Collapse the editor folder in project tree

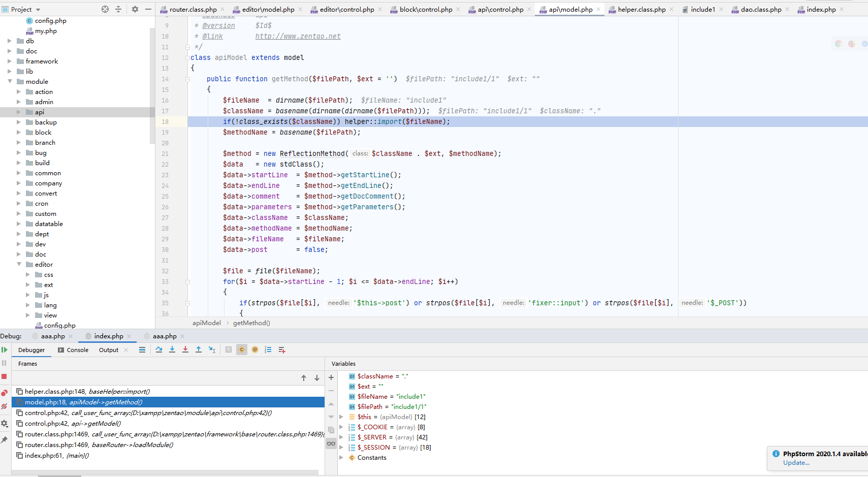pyautogui.click(x=19, y=264)
